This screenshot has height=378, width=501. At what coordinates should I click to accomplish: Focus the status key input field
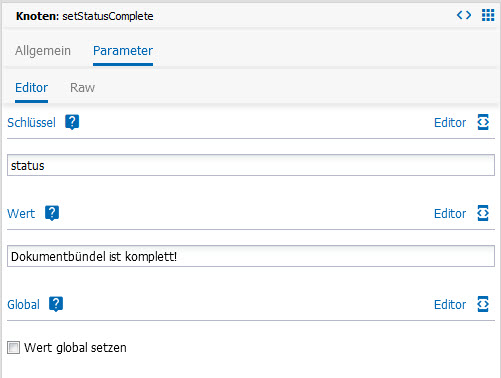pyautogui.click(x=251, y=165)
